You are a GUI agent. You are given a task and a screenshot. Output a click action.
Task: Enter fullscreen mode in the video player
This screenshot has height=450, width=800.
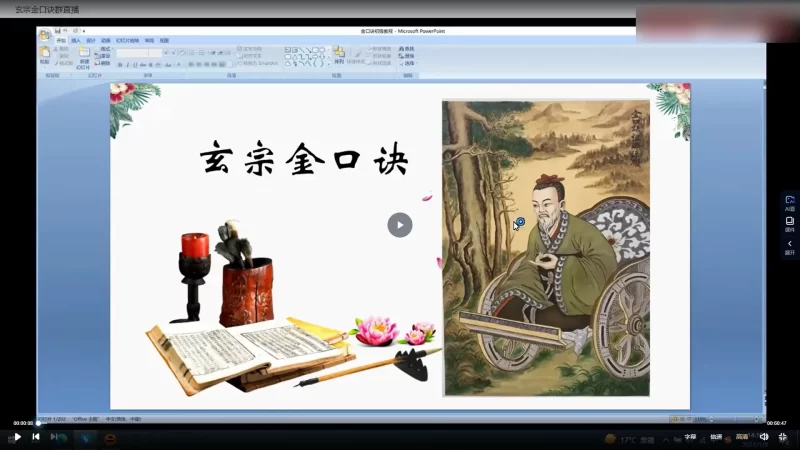point(784,437)
